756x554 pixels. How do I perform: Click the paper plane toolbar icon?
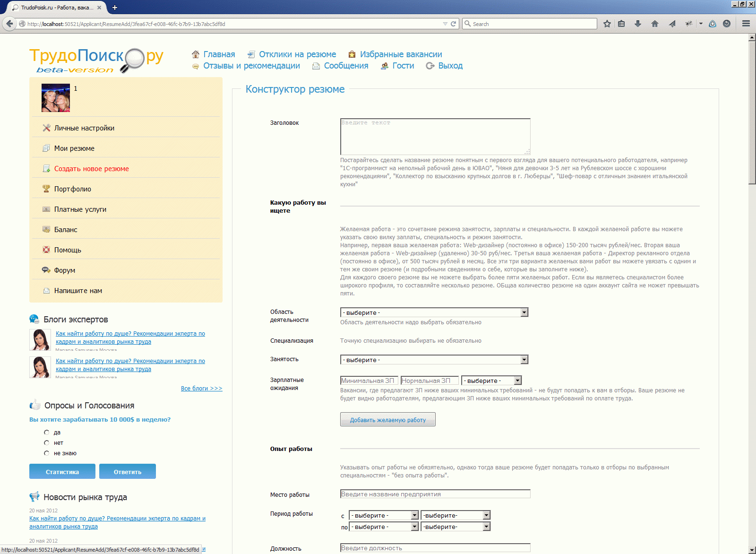pos(672,24)
